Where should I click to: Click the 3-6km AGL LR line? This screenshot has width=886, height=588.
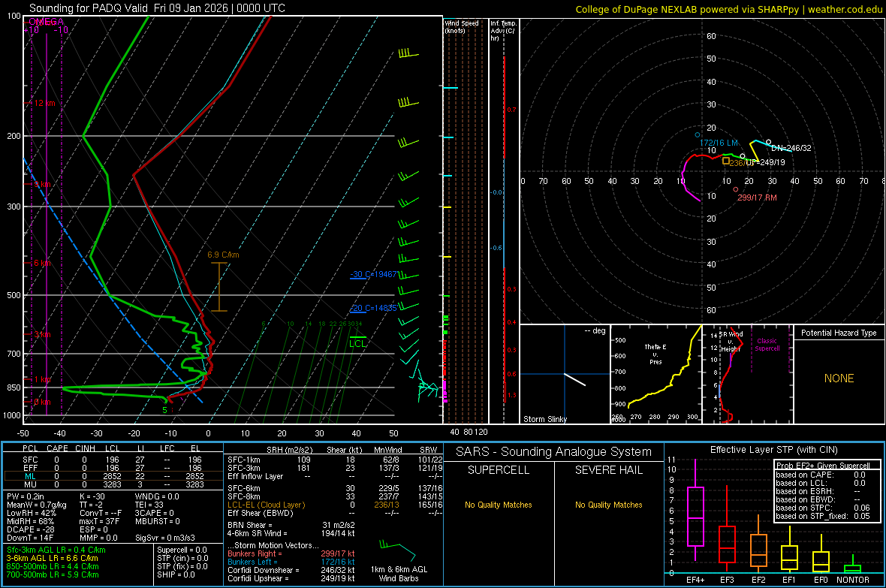pos(53,558)
